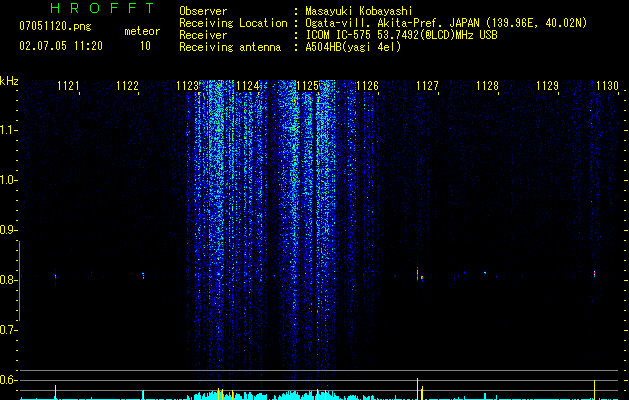629x400 pixels.
Task: Click time marker 1130
Action: (607, 86)
